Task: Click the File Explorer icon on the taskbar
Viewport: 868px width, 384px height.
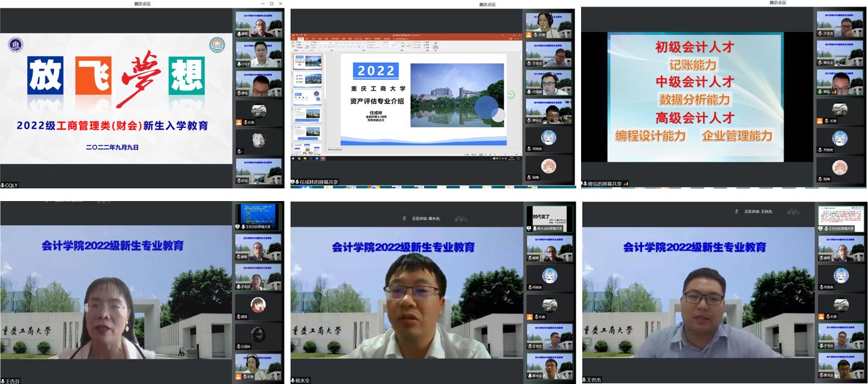Action: pyautogui.click(x=304, y=159)
